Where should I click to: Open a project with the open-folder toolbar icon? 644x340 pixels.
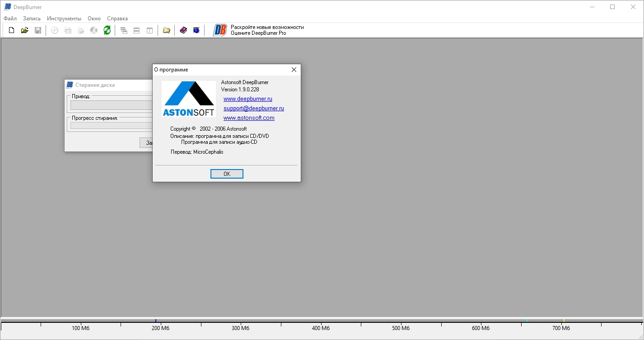pyautogui.click(x=25, y=30)
